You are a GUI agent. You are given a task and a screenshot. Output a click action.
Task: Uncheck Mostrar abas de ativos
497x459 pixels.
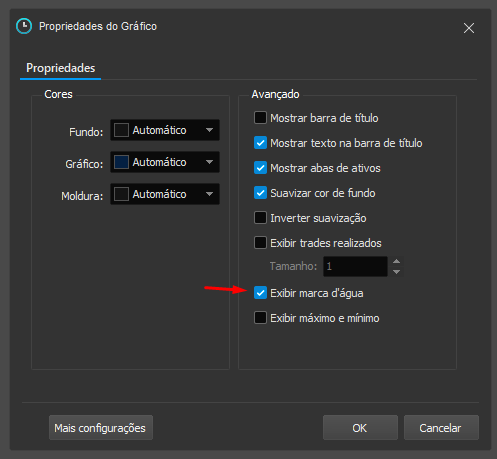tap(260, 168)
